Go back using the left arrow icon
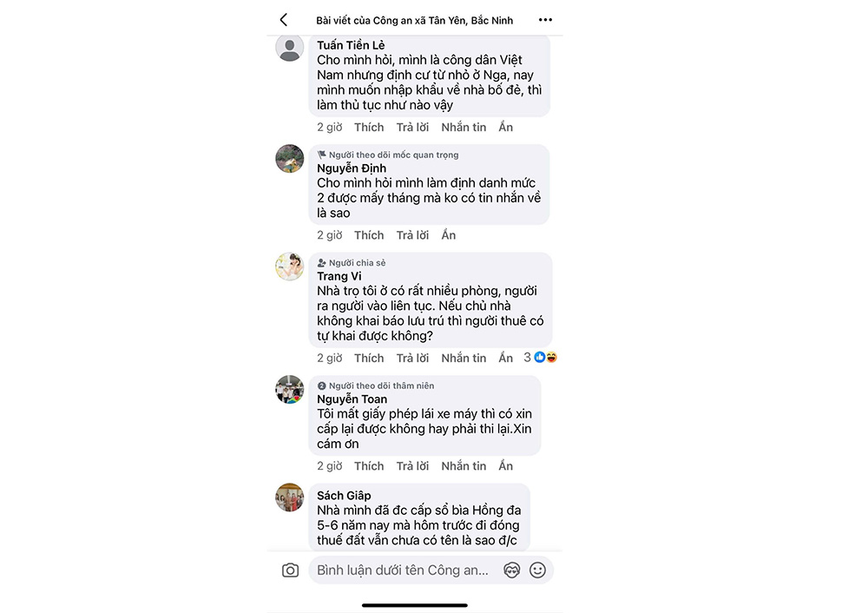Screen dimensions: 868x613 pos(284,20)
